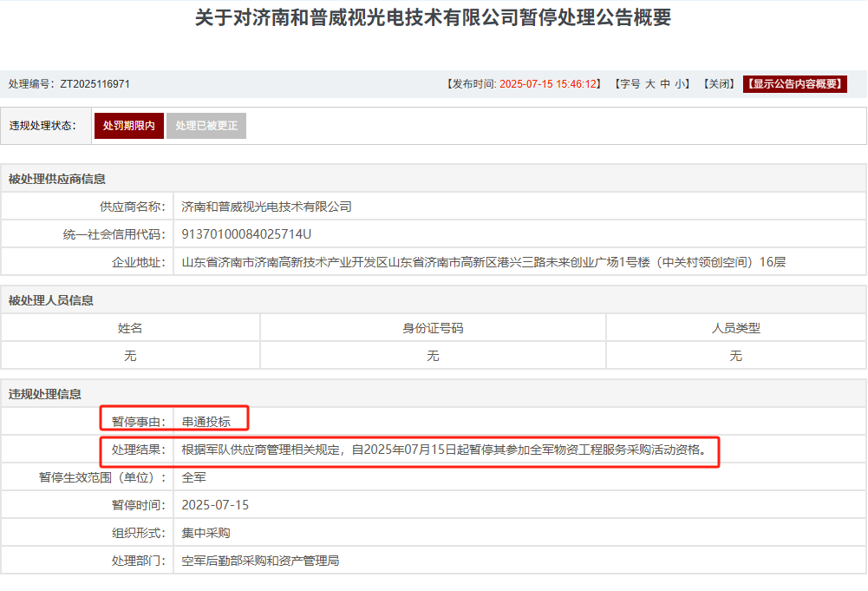868x591 pixels.
Task: Click the 人员类型 column header
Action: click(x=735, y=328)
